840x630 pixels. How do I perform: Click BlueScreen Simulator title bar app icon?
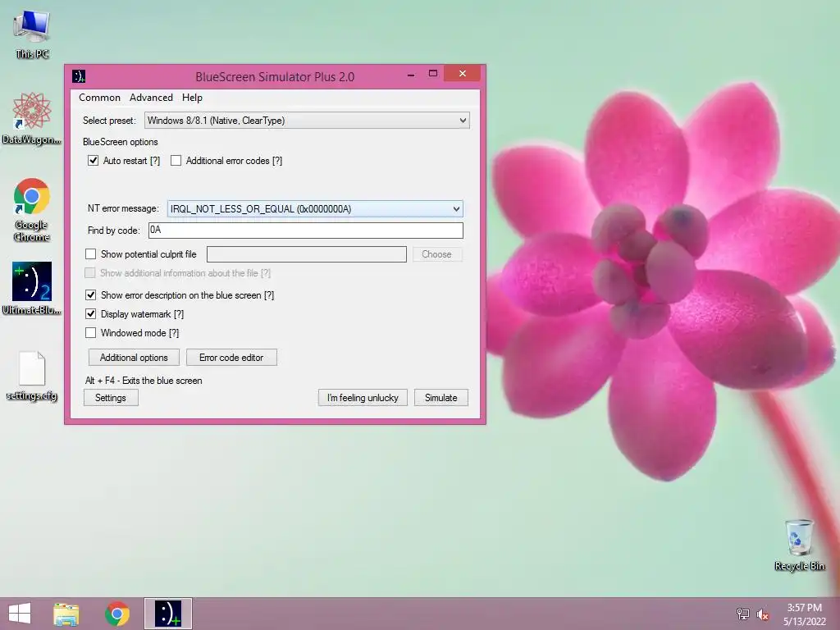pyautogui.click(x=79, y=76)
